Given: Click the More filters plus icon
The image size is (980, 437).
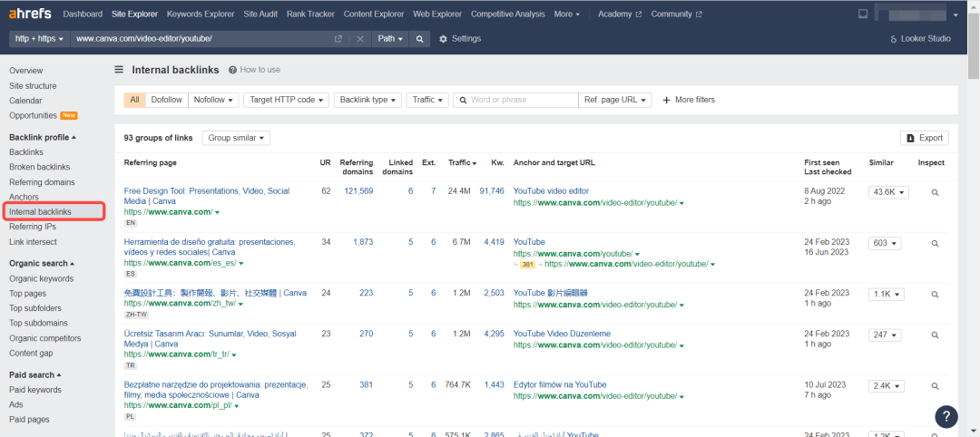Looking at the screenshot, I should [688, 100].
